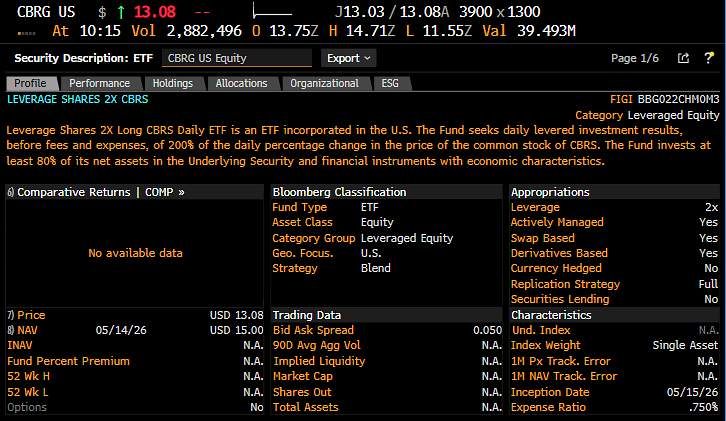Click the Geo. Focus. row
The width and height of the screenshot is (726, 421).
point(386,253)
